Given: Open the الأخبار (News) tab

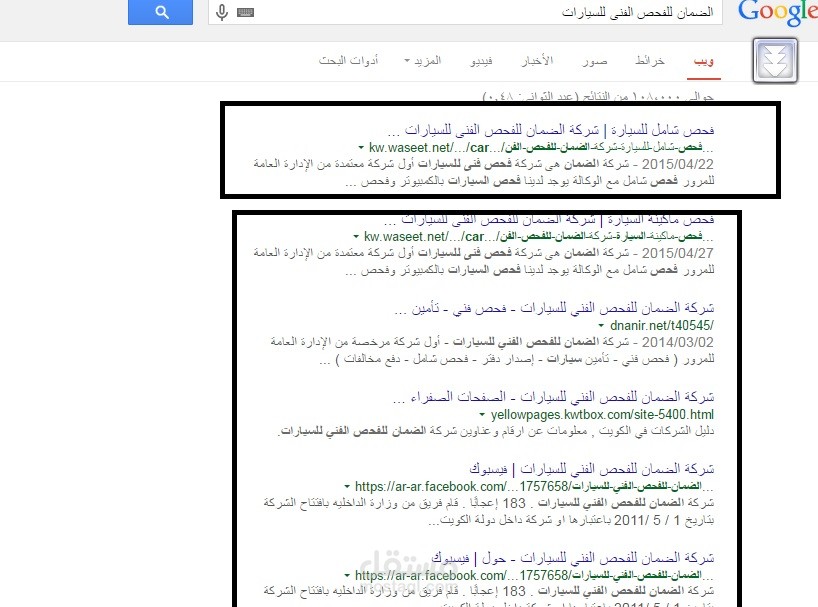Looking at the screenshot, I should pos(537,61).
